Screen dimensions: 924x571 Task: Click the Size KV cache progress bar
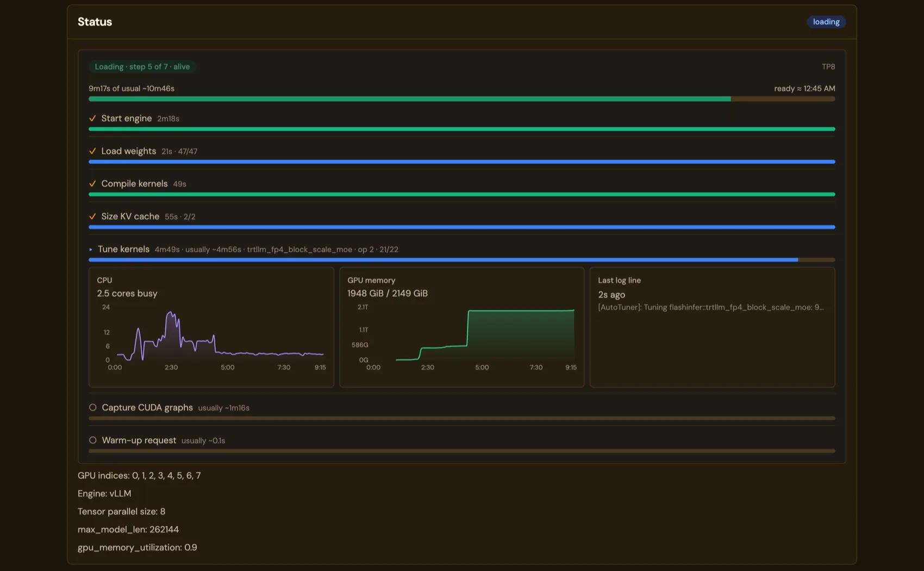462,227
